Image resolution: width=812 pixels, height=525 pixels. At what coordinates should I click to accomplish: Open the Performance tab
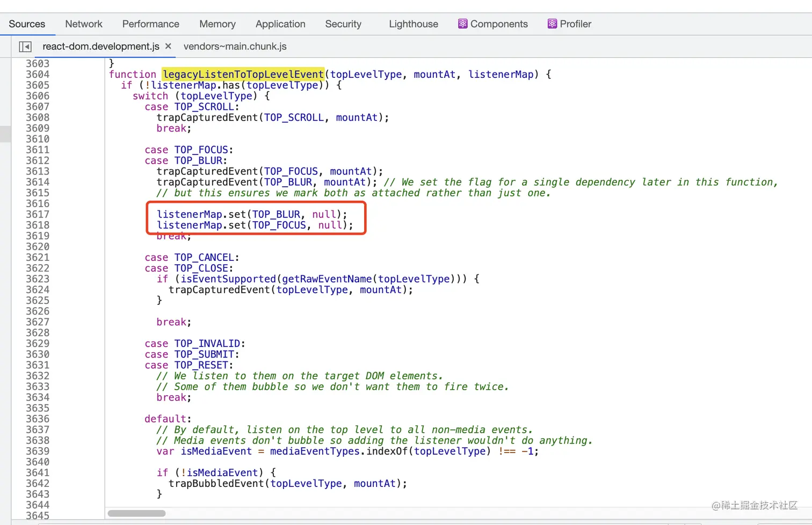click(x=151, y=24)
